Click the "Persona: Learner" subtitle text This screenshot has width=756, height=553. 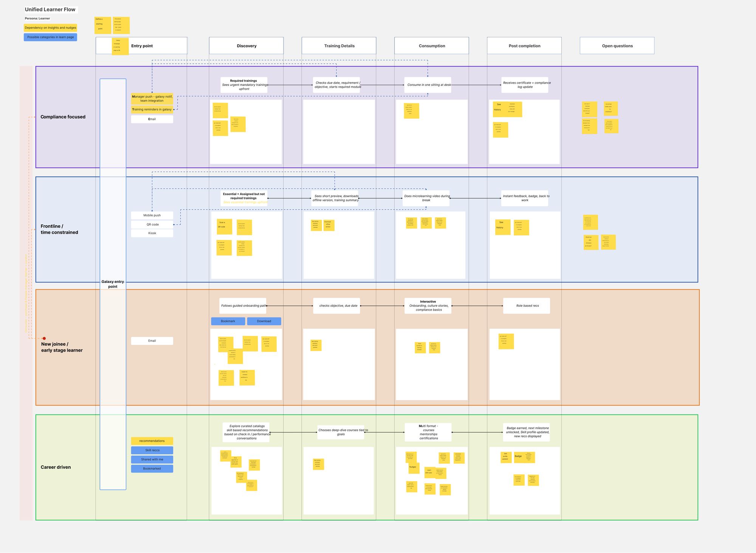(37, 19)
